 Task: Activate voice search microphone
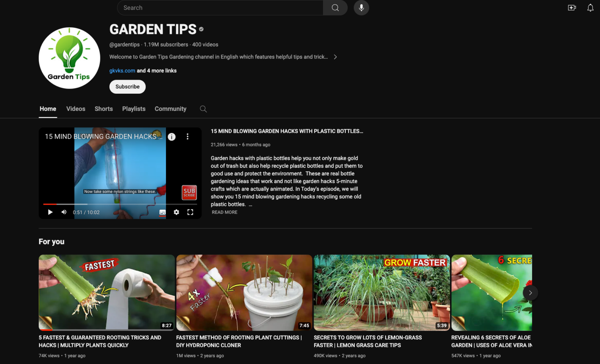[x=361, y=8]
